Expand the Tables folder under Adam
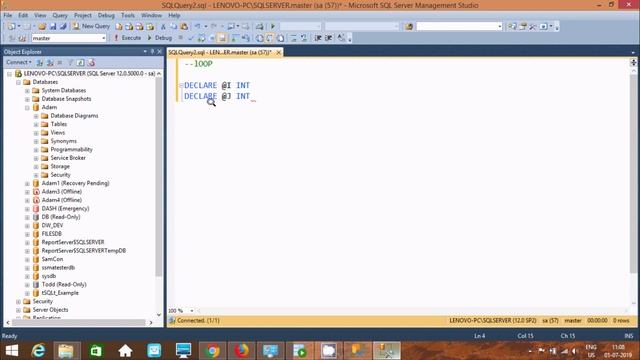The height and width of the screenshot is (360, 640). tap(36, 124)
